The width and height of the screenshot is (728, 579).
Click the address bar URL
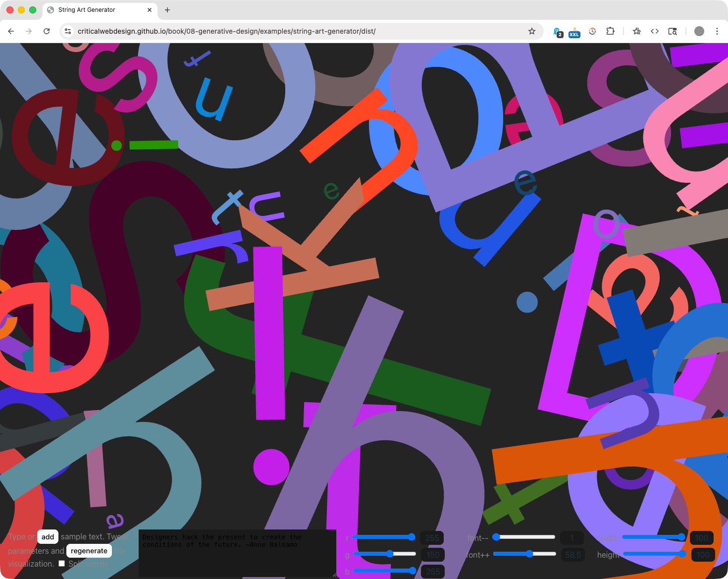click(226, 31)
